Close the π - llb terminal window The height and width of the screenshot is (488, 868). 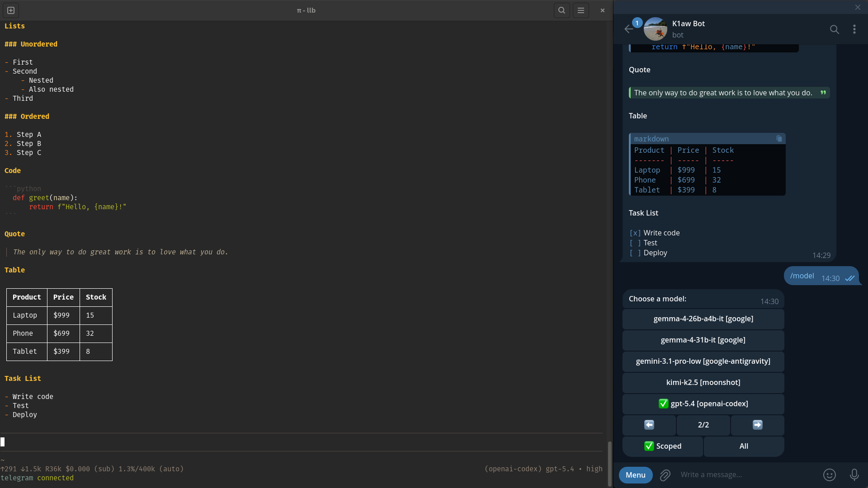tap(602, 10)
